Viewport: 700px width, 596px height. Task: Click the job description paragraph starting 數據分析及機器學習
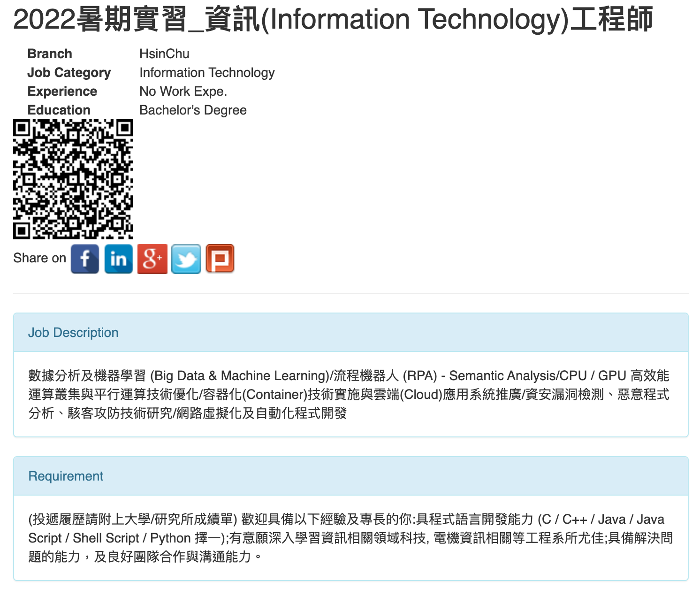349,394
